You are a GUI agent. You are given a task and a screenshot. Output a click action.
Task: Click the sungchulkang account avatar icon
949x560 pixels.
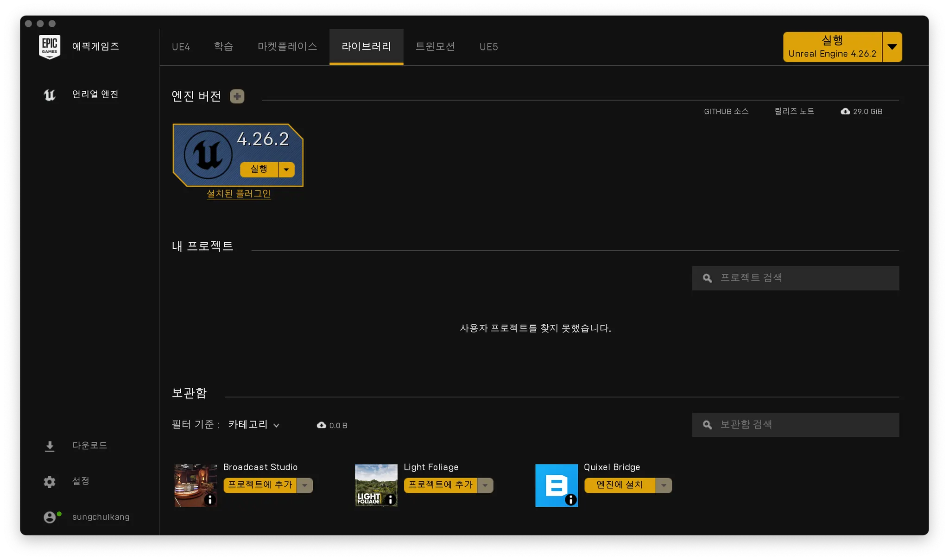tap(50, 517)
